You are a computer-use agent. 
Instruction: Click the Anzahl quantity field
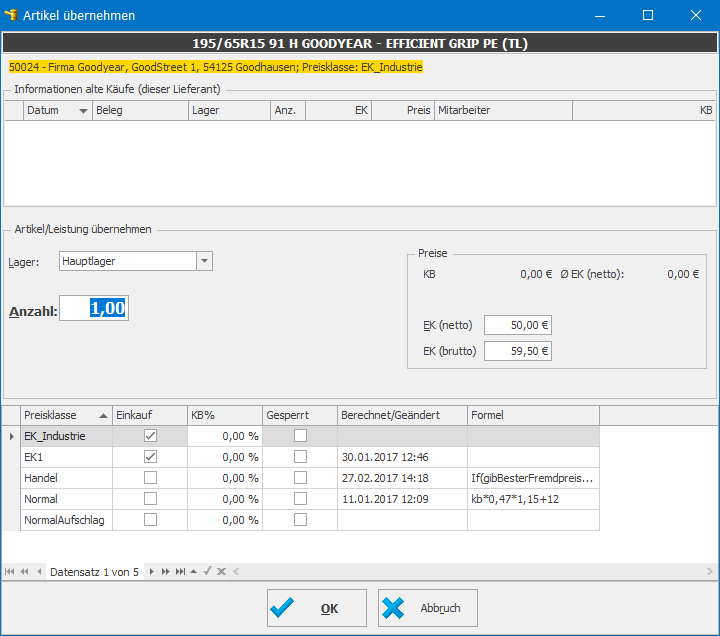(94, 308)
